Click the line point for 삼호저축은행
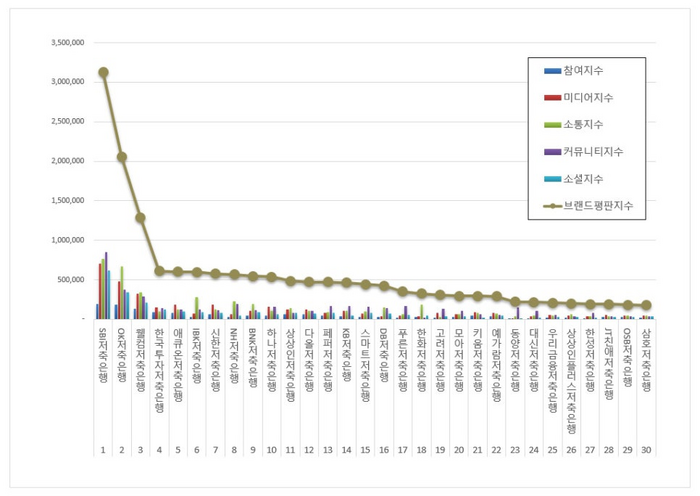Viewport: 700px width, 496px height. pos(646,305)
